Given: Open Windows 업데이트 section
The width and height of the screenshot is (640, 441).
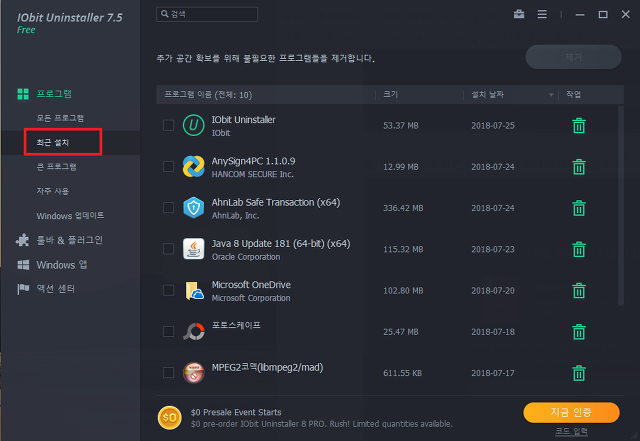Looking at the screenshot, I should click(70, 216).
